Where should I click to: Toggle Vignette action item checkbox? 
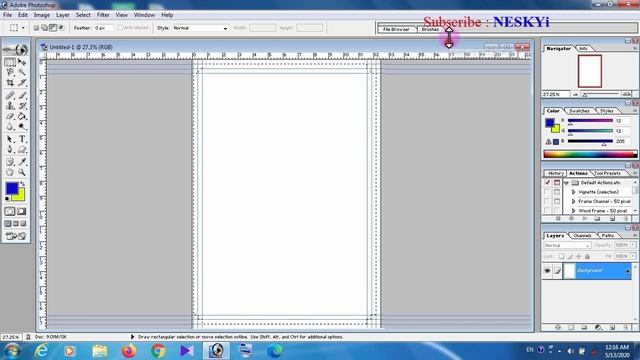[x=547, y=192]
